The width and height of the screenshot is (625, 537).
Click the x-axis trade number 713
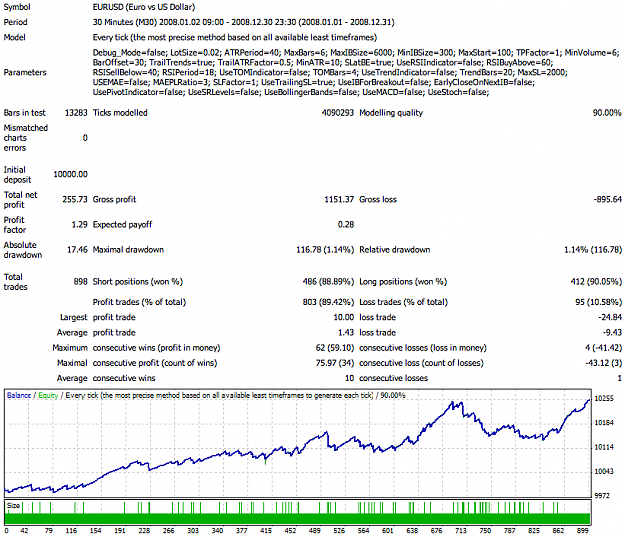tap(461, 531)
